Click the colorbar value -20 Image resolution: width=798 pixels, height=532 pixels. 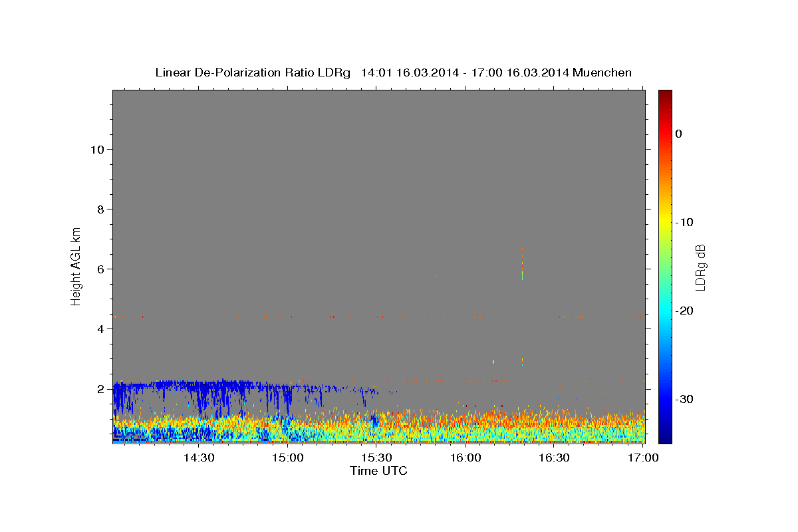point(684,311)
